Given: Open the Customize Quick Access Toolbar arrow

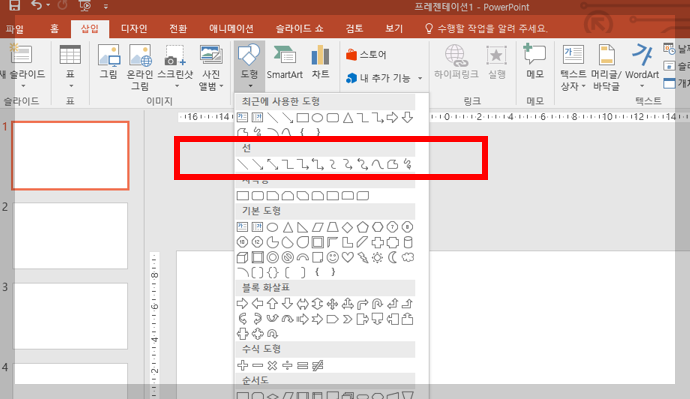Looking at the screenshot, I should click(106, 6).
